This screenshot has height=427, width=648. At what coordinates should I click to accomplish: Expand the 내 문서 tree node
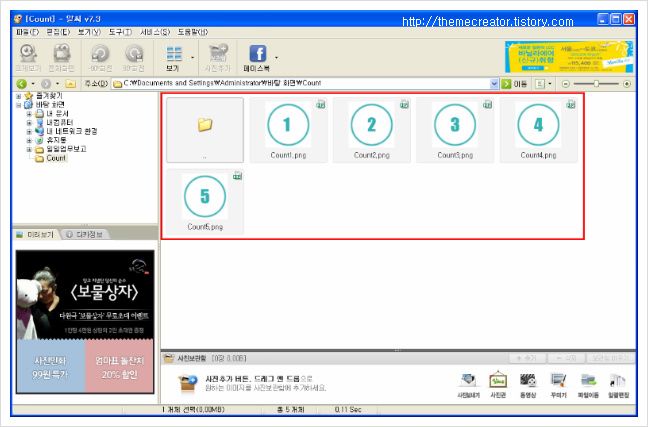29,114
